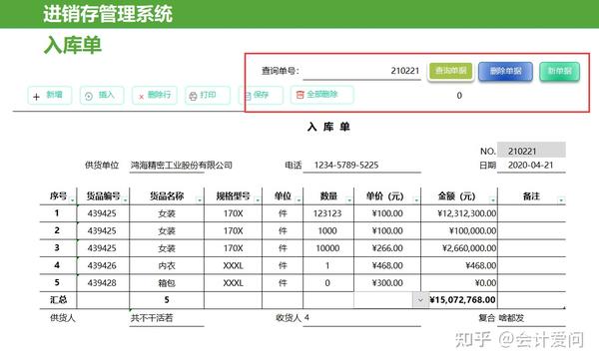Click the 查询单号 input field showing 210221
599x364 pixels.
361,71
